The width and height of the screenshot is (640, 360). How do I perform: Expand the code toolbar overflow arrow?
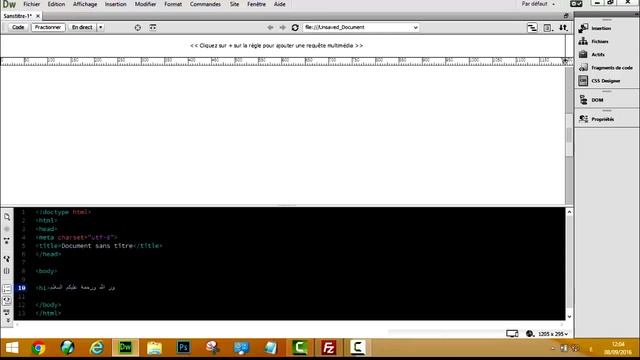tap(7, 321)
